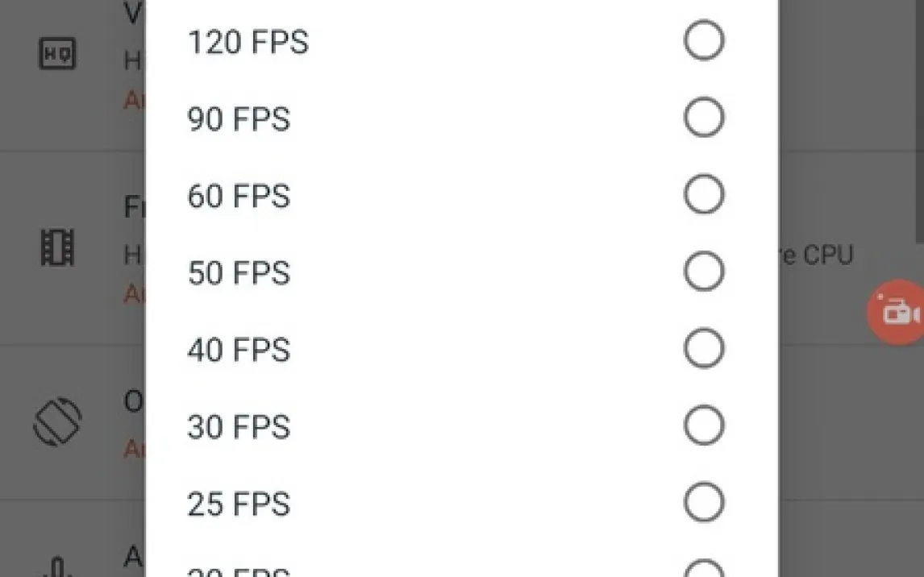This screenshot has height=577, width=924.
Task: Tap the screen rotation orientation icon
Action: 57,422
